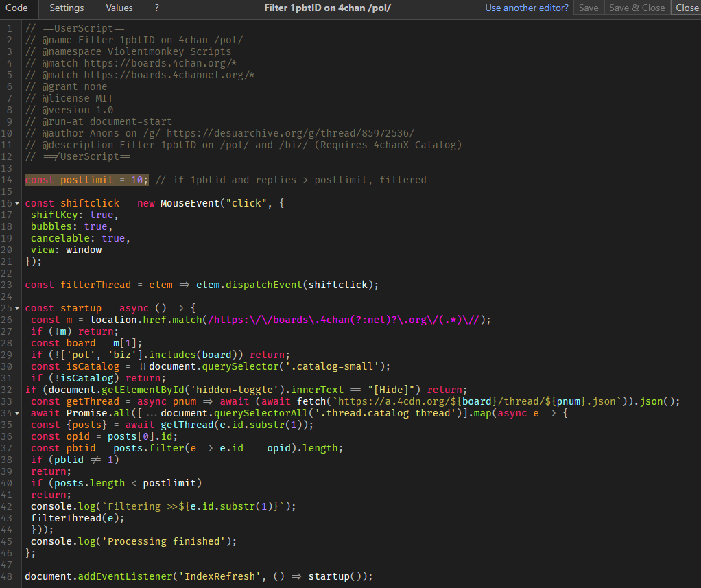Click the '@namespace Violentmonkey Scripts' line
This screenshot has height=588, width=701.
(x=128, y=51)
